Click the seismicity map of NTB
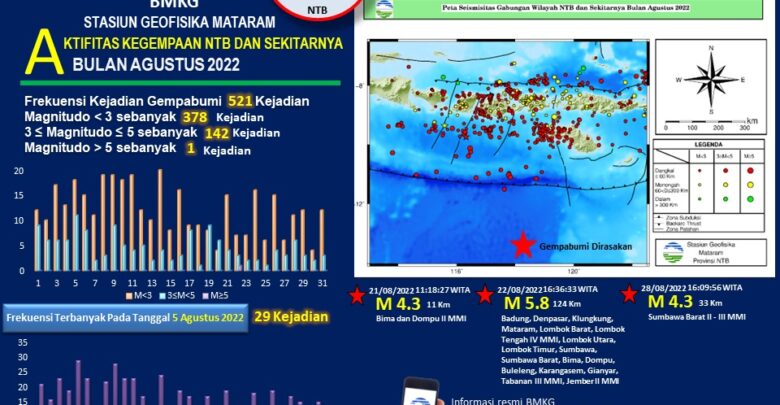The height and width of the screenshot is (405, 780). [508, 152]
